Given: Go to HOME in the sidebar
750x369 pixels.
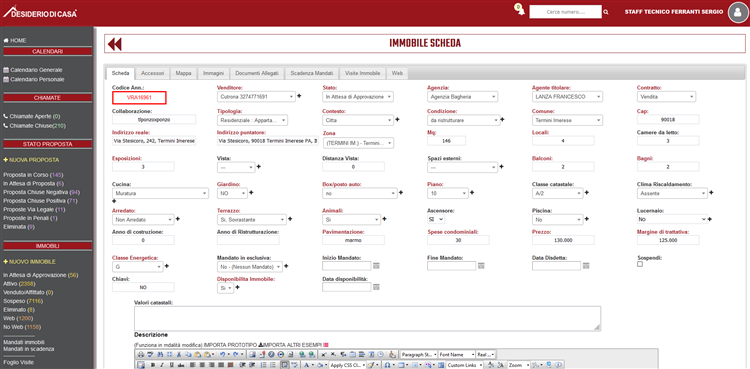Looking at the screenshot, I should [x=15, y=41].
